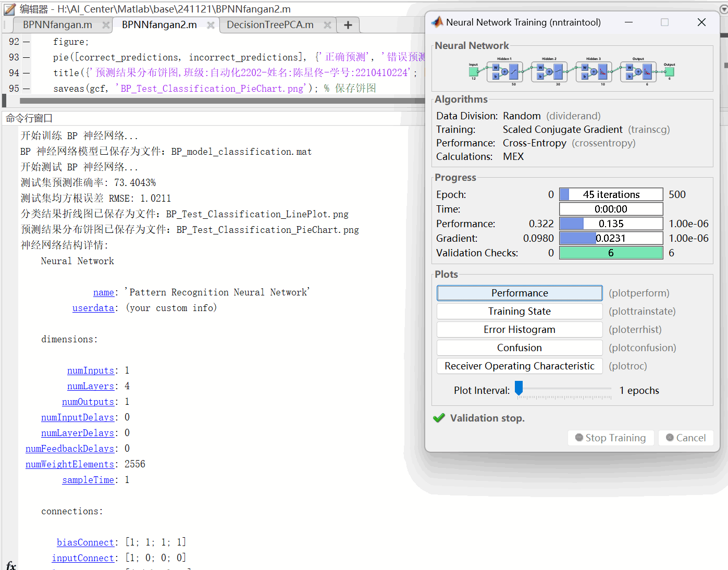Click the Gradient progress bar
This screenshot has width=728, height=570.
(611, 238)
